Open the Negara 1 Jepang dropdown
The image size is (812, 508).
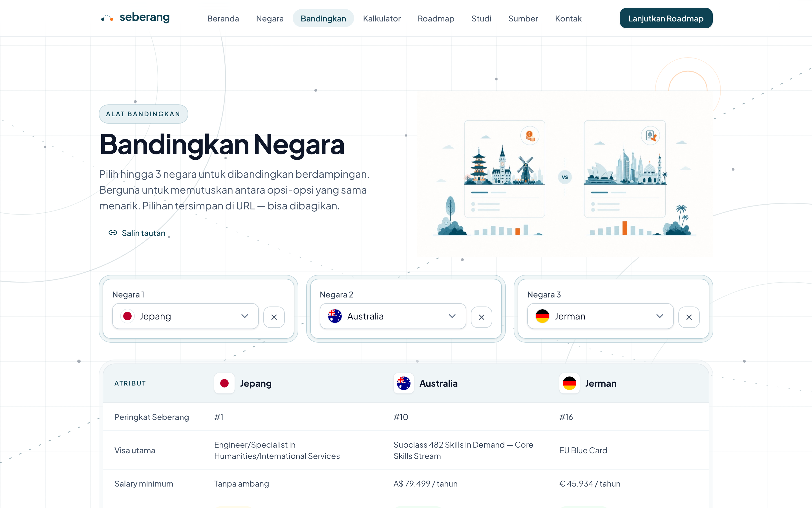tap(185, 316)
